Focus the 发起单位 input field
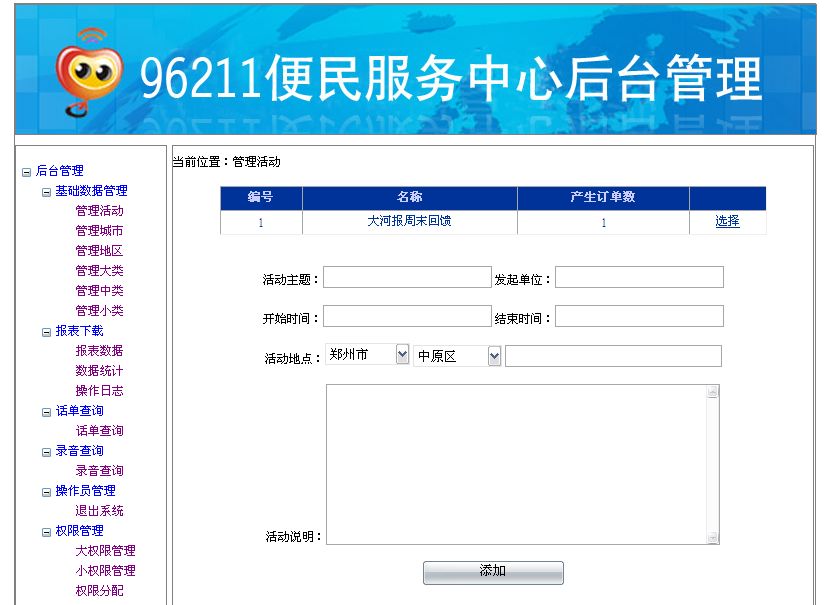Screen dimensions: 833x605 (x=639, y=277)
